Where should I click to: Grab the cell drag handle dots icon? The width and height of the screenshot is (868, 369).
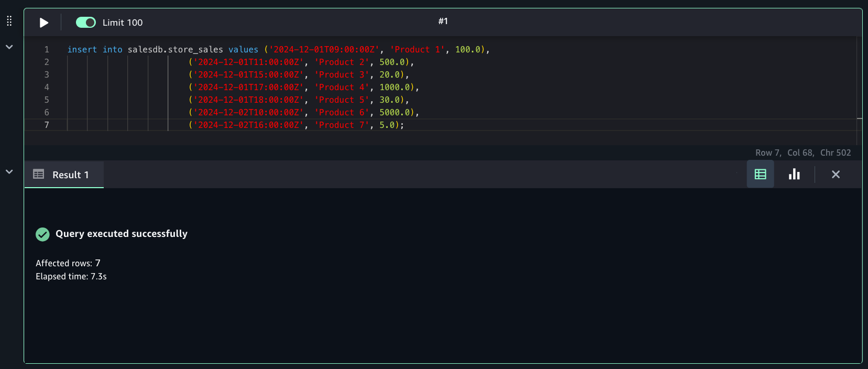click(9, 21)
